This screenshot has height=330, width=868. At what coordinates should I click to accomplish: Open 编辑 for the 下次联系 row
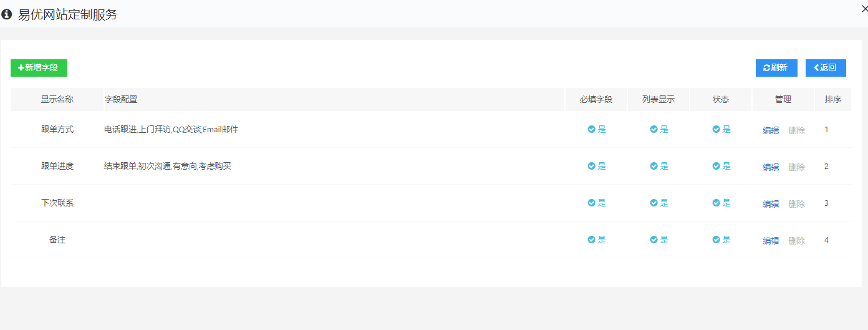click(x=771, y=204)
